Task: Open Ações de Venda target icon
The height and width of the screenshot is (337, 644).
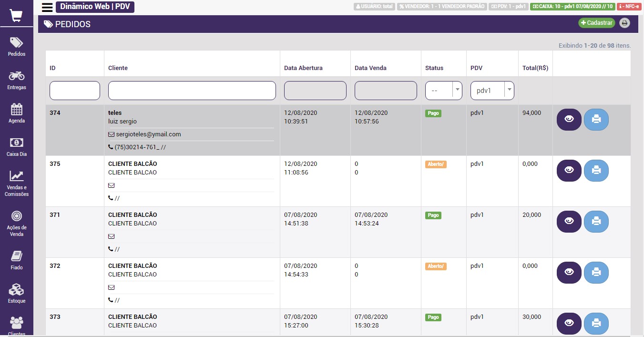Action: [x=17, y=216]
